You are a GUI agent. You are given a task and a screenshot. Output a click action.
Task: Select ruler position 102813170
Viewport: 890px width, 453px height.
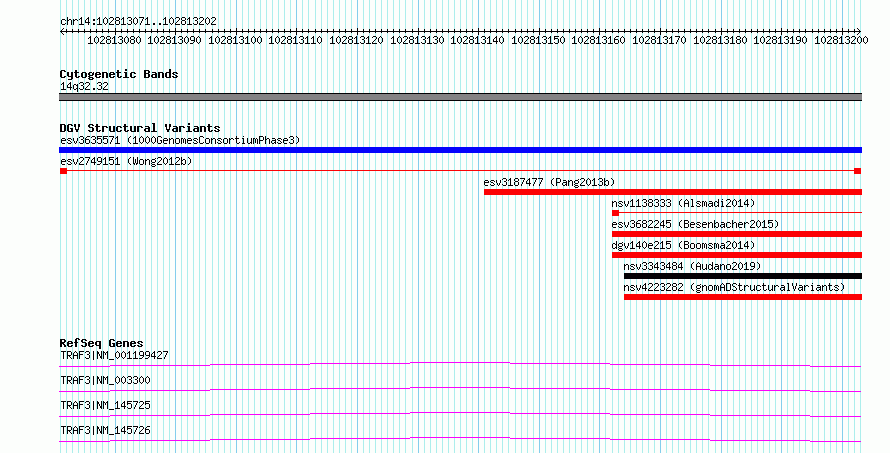660,40
